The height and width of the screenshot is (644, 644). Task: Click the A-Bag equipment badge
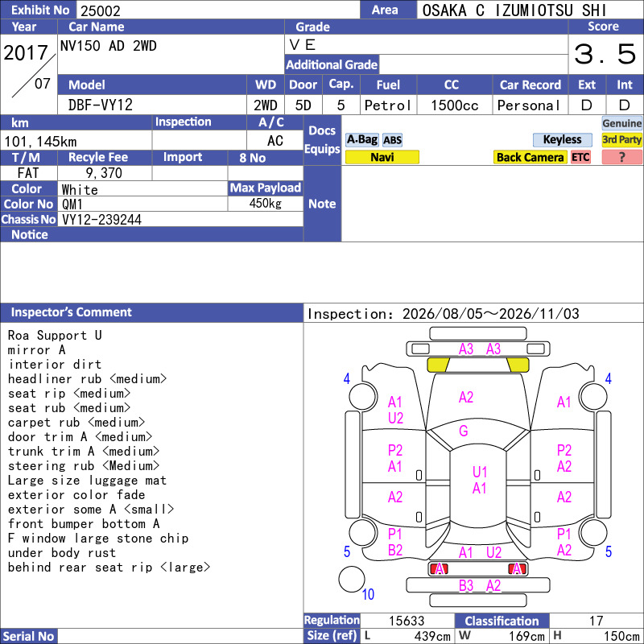[x=361, y=140]
